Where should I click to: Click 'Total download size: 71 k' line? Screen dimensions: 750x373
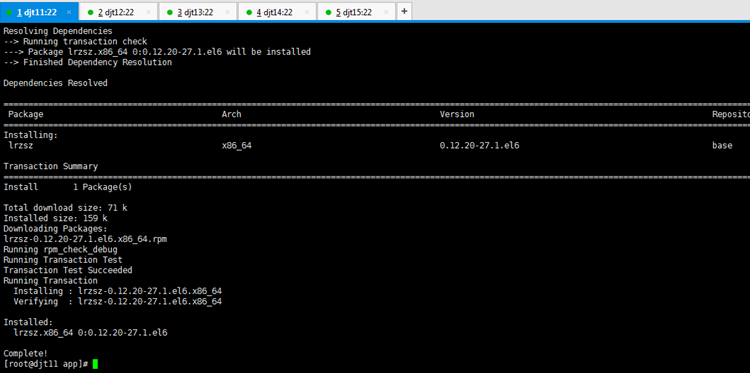[66, 208]
